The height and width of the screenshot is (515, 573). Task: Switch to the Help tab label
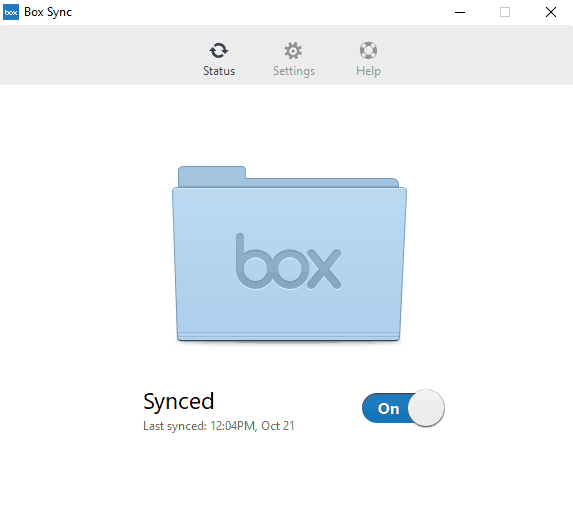[x=368, y=71]
